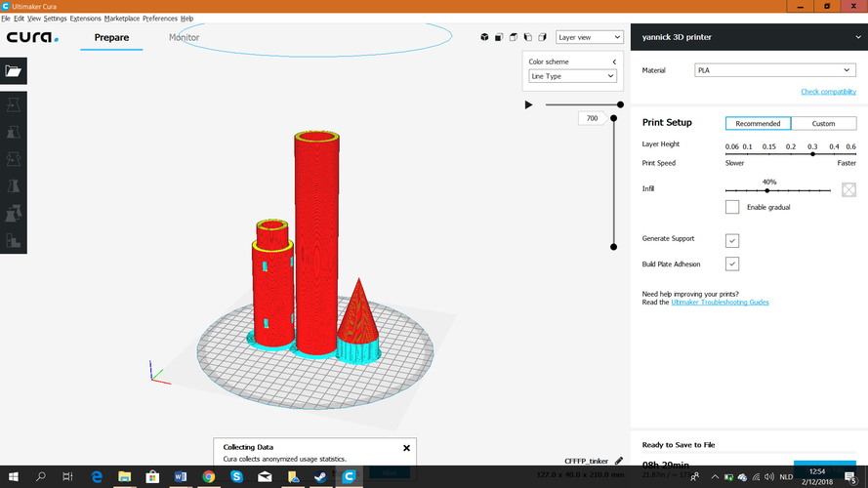Screen dimensions: 868x488
Task: Edit job name with pencil icon
Action: click(x=619, y=461)
